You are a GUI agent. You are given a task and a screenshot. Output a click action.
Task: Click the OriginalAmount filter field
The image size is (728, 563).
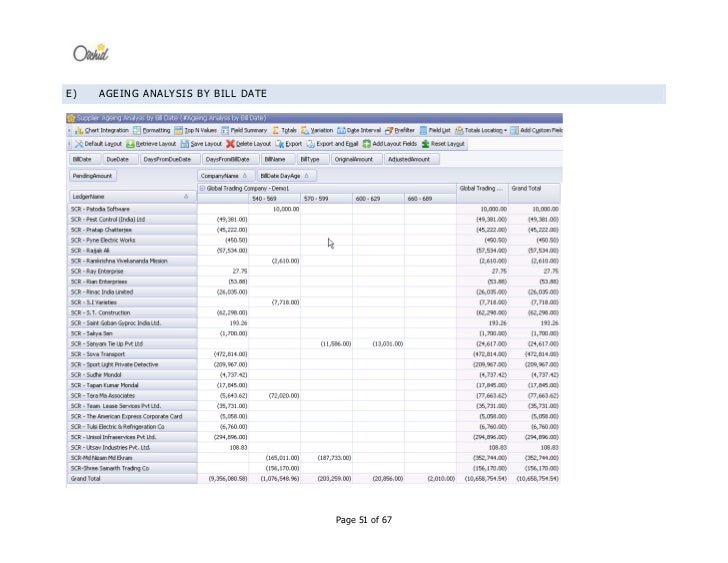tap(357, 159)
